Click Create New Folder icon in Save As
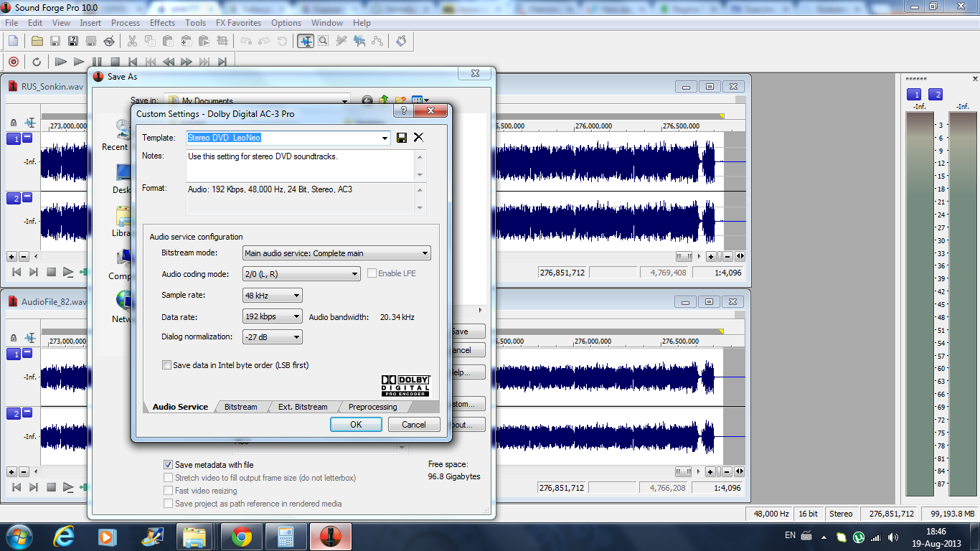The height and width of the screenshot is (551, 980). [400, 101]
